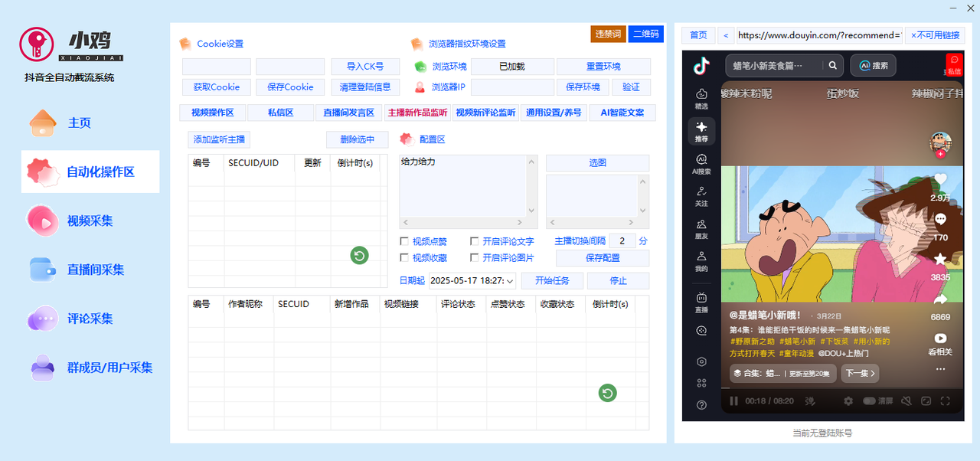Open the 日期起 date dropdown
Viewport: 980px width, 461px height.
click(510, 281)
